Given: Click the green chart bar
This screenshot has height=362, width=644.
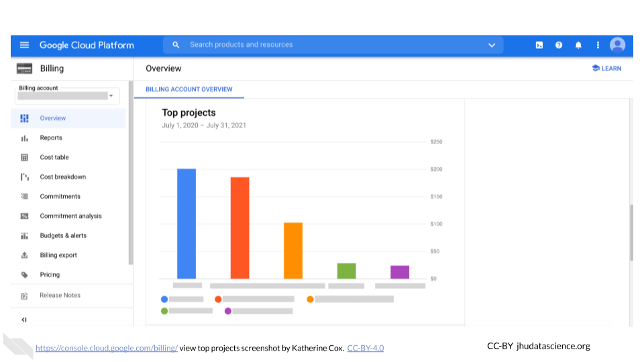Looking at the screenshot, I should [347, 271].
